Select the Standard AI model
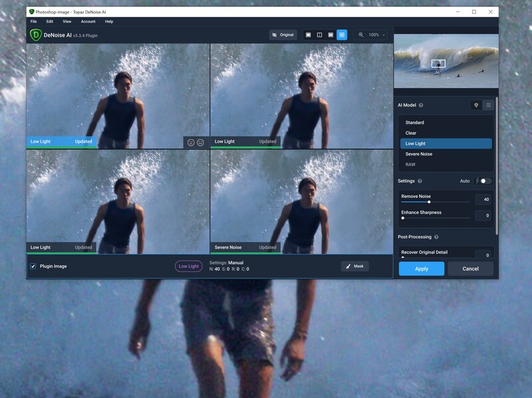This screenshot has height=398, width=532. pyautogui.click(x=446, y=122)
